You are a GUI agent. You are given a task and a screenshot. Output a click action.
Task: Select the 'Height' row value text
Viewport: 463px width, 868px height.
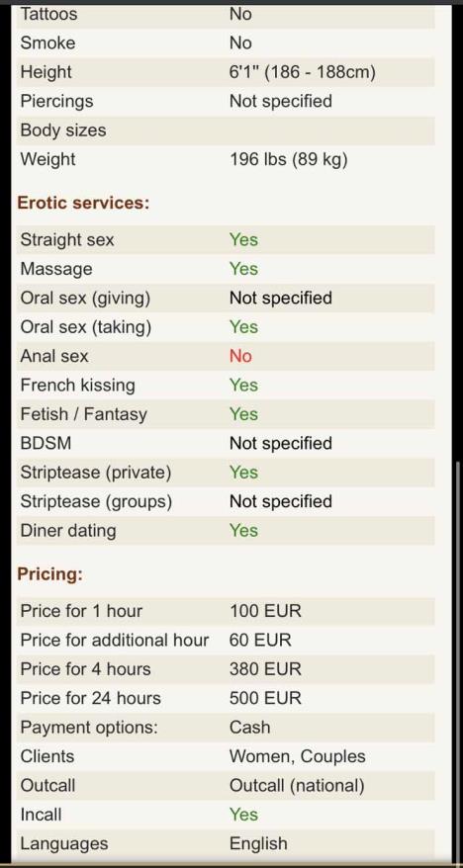click(303, 72)
